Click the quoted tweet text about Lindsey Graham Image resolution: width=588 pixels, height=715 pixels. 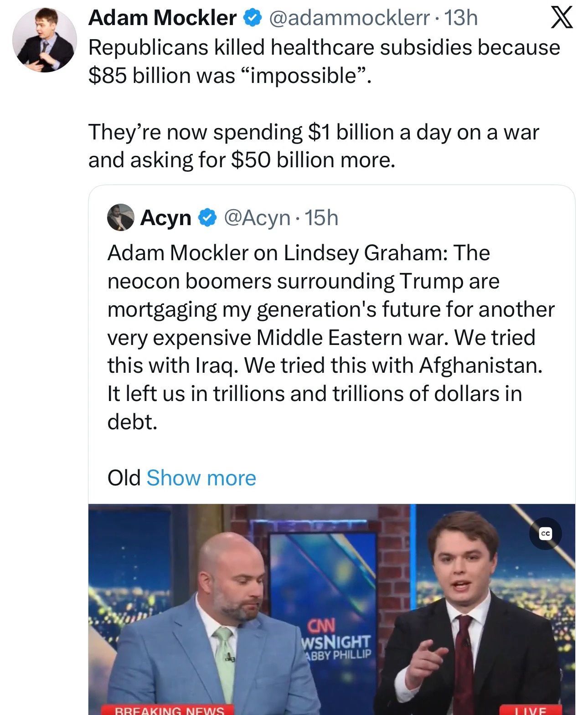330,337
